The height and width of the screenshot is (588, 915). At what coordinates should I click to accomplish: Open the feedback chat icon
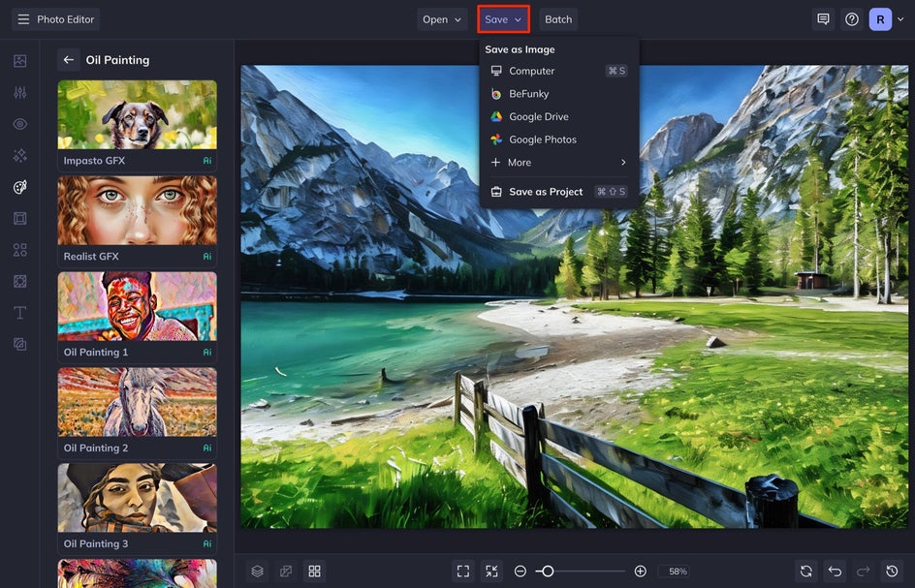[x=823, y=19]
